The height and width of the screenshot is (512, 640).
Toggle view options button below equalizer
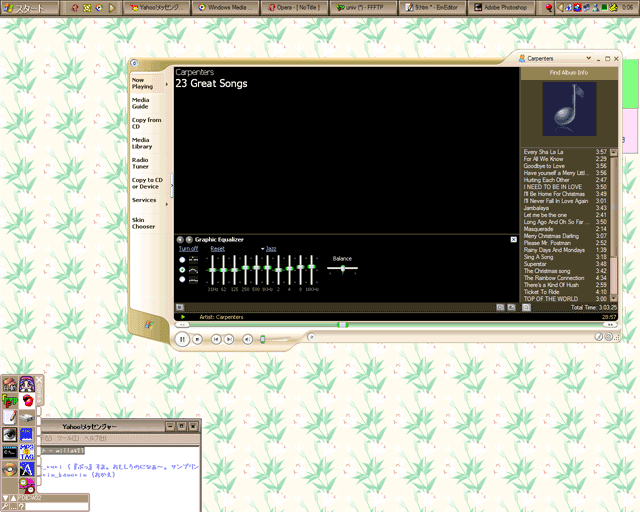click(180, 307)
